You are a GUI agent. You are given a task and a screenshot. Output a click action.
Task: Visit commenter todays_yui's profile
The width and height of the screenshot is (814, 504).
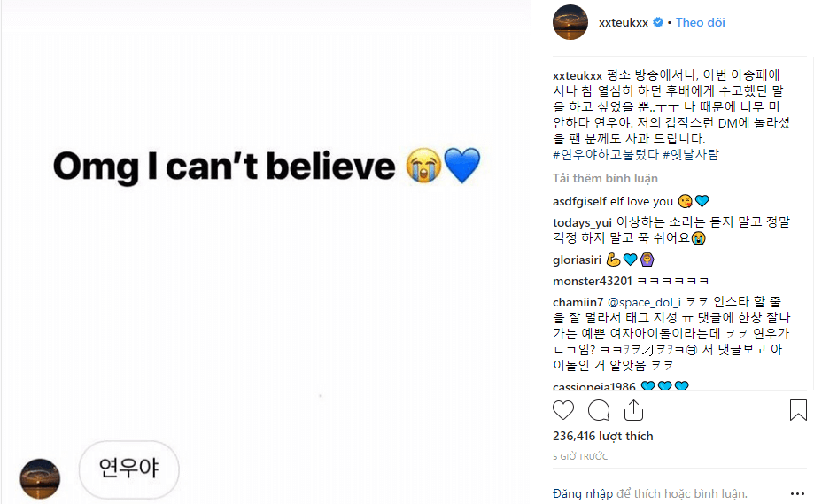point(584,222)
